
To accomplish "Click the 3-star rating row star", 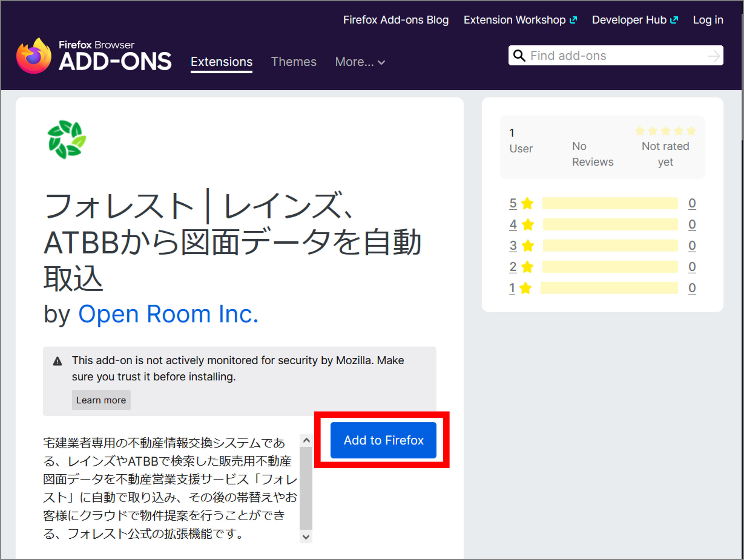I will pos(528,245).
